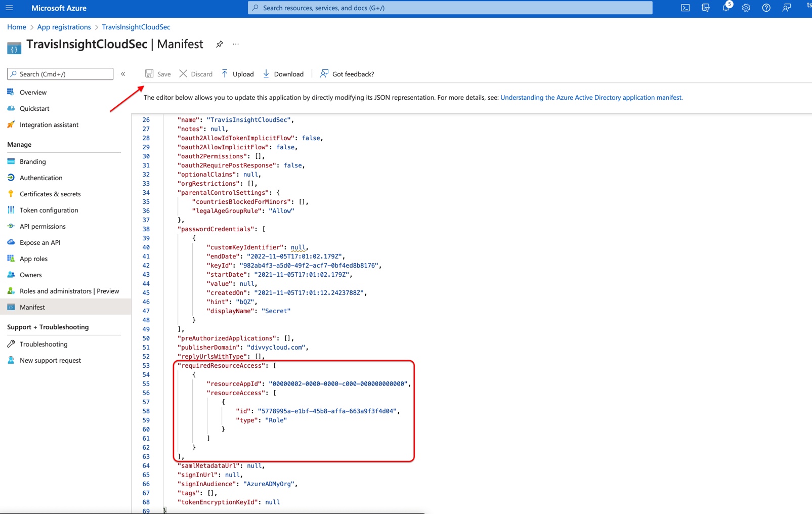The height and width of the screenshot is (514, 812).
Task: Click the "Role" value on line 59
Action: coord(276,420)
